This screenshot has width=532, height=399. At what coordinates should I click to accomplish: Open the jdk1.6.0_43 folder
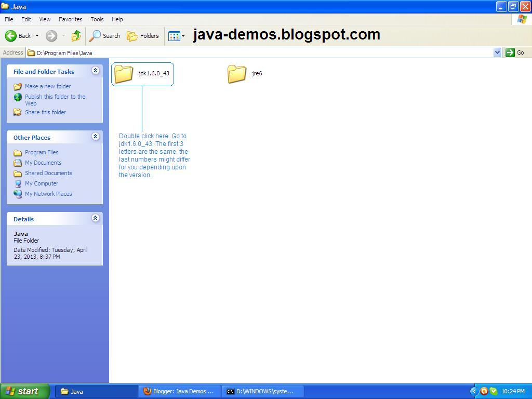pyautogui.click(x=123, y=73)
